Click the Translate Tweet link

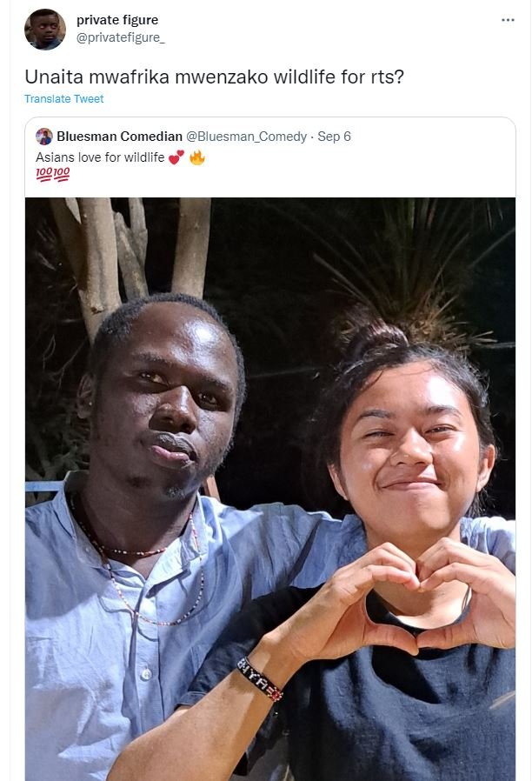64,98
